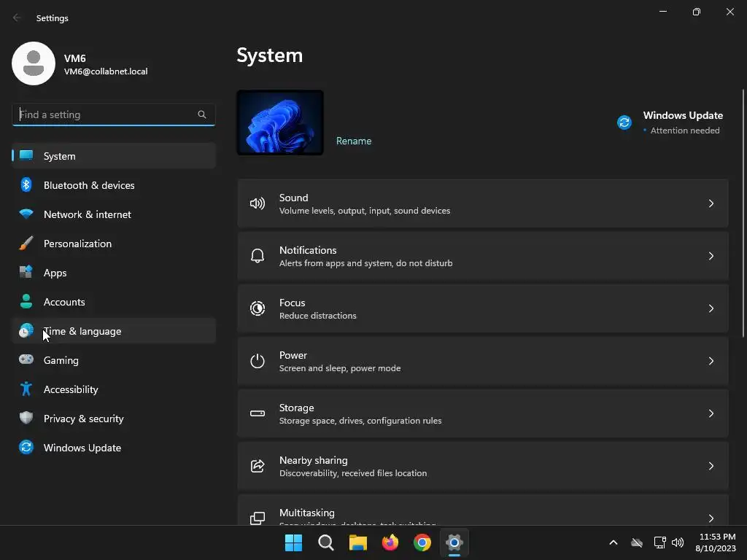Click the Power icon
Image resolution: width=747 pixels, height=560 pixels.
(258, 361)
